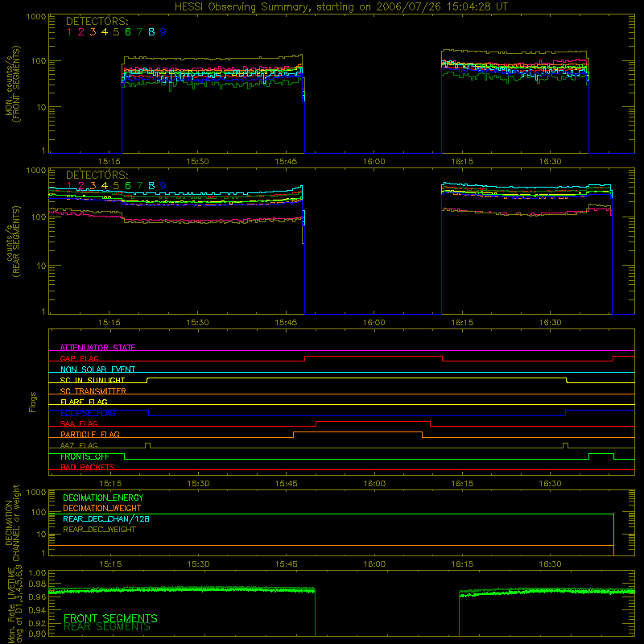The image size is (644, 644).
Task: Click the BAD_PACKETS flag label
Action: (x=88, y=467)
